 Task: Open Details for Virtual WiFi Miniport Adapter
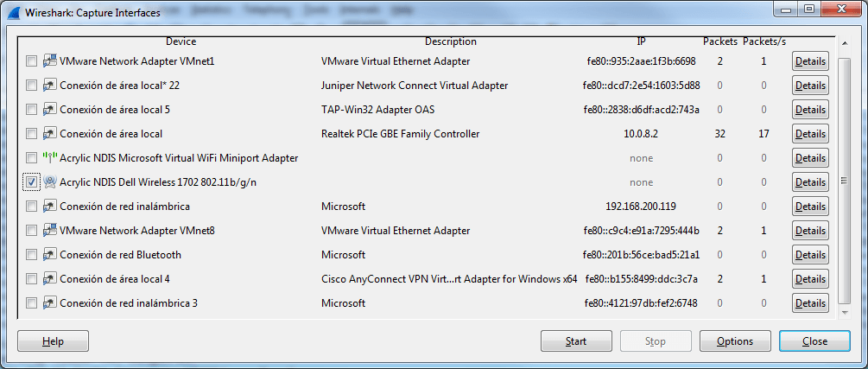810,158
